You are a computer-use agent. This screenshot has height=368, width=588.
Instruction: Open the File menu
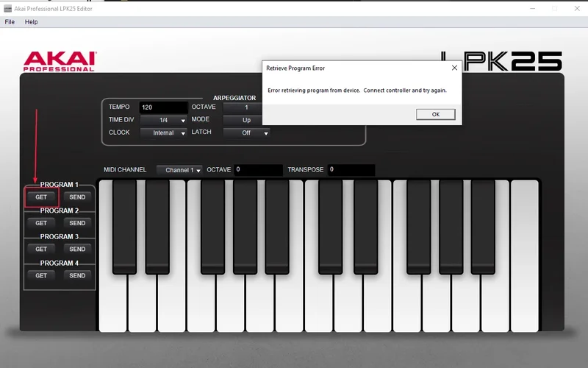10,22
